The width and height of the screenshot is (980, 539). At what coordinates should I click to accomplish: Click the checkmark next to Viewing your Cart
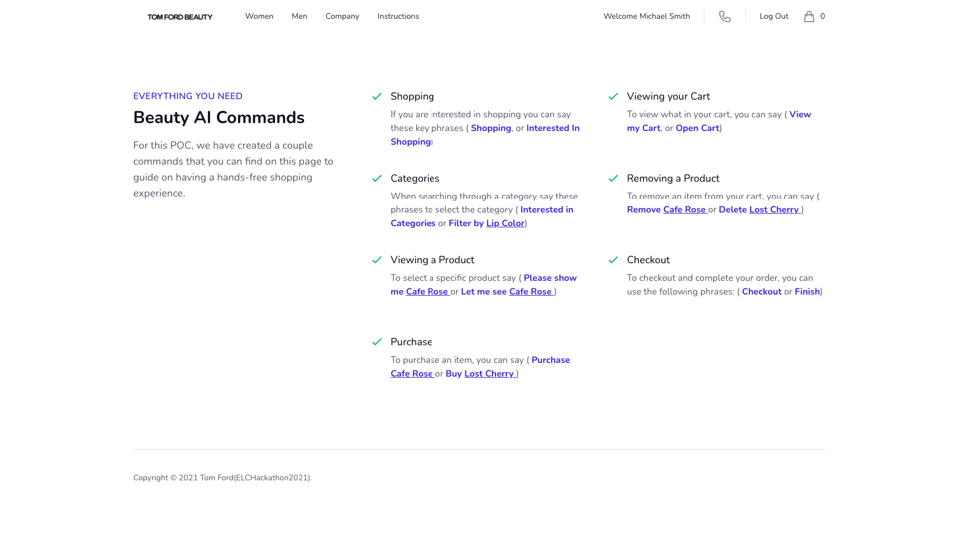tap(613, 96)
